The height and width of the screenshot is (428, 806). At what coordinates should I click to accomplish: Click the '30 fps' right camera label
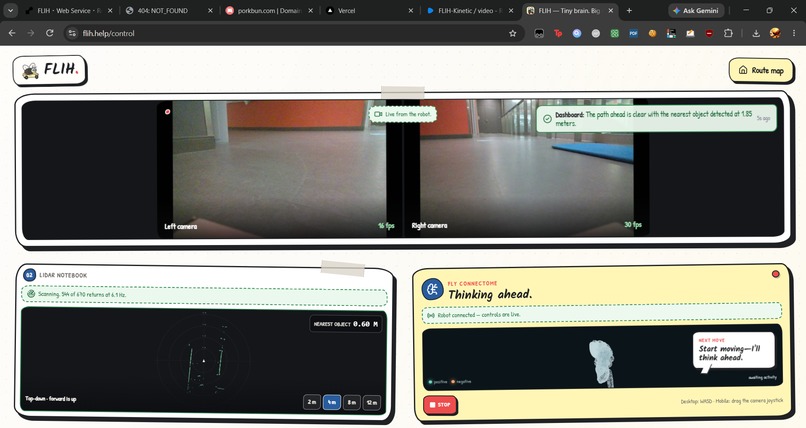tap(633, 225)
